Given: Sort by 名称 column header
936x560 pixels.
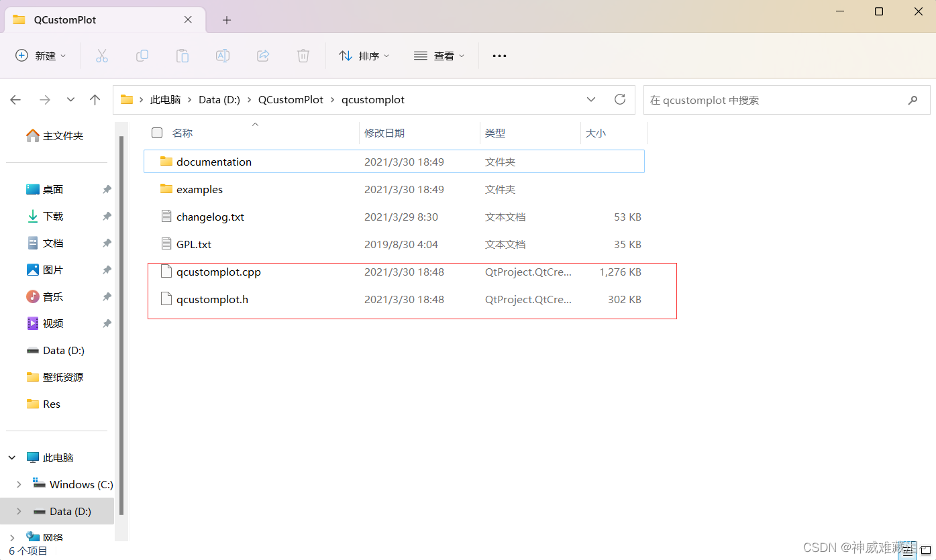Looking at the screenshot, I should pyautogui.click(x=183, y=133).
